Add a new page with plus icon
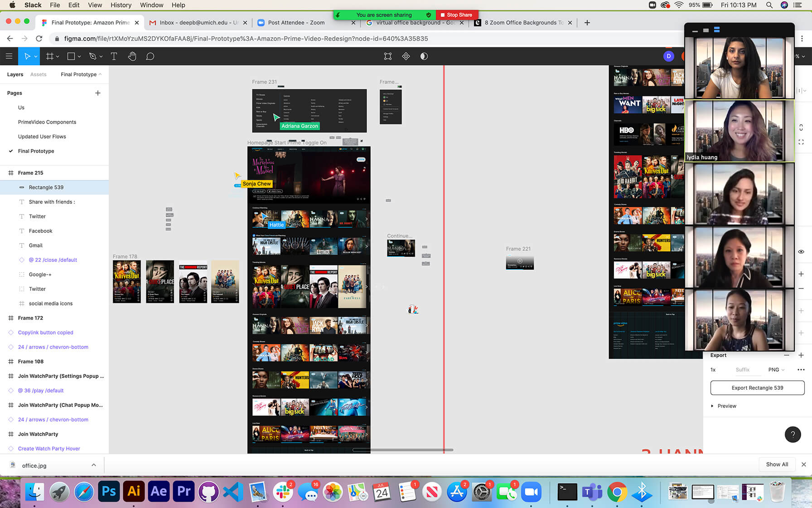The image size is (812, 508). (x=98, y=93)
